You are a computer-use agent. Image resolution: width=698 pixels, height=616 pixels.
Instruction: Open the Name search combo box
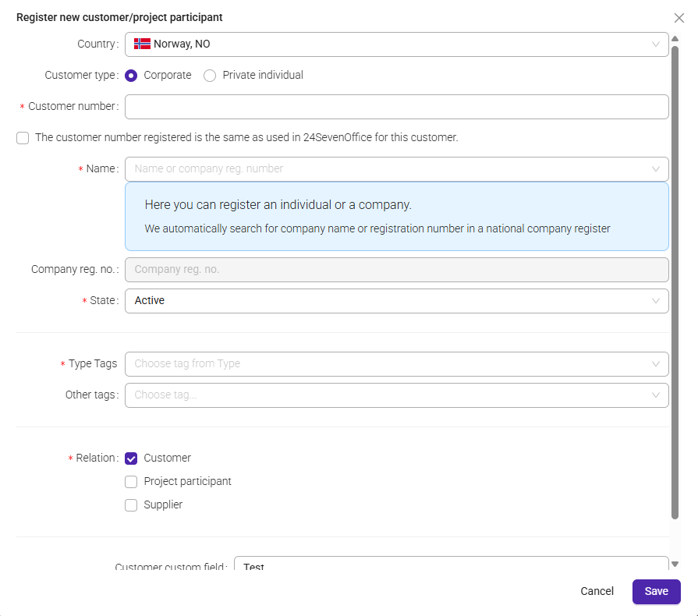(397, 169)
